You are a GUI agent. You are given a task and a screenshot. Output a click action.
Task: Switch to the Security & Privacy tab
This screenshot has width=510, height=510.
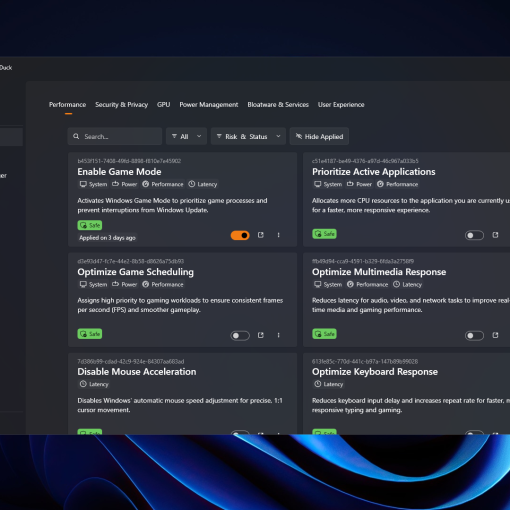[x=121, y=105]
